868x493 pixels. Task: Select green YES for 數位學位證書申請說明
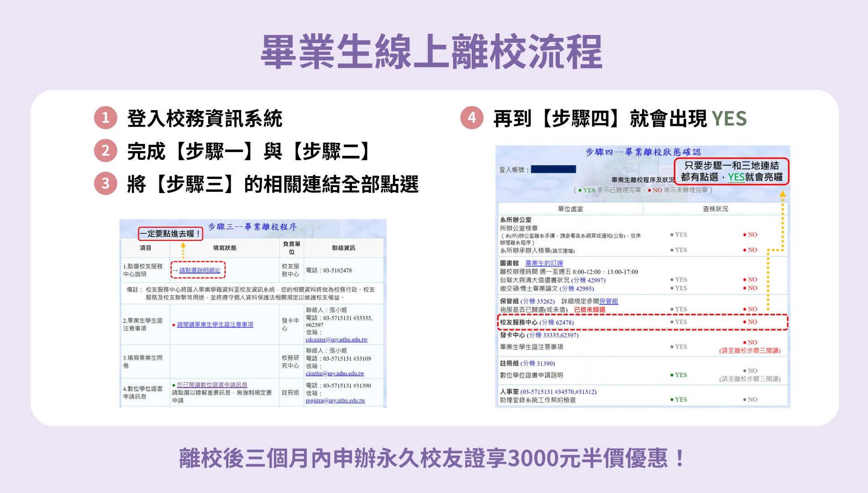pyautogui.click(x=678, y=375)
